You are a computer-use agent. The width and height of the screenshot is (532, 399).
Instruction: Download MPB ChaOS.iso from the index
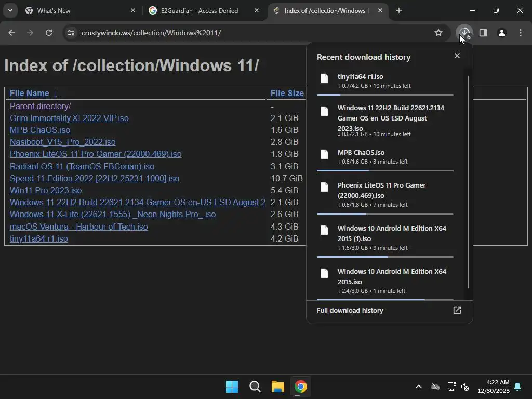40,130
